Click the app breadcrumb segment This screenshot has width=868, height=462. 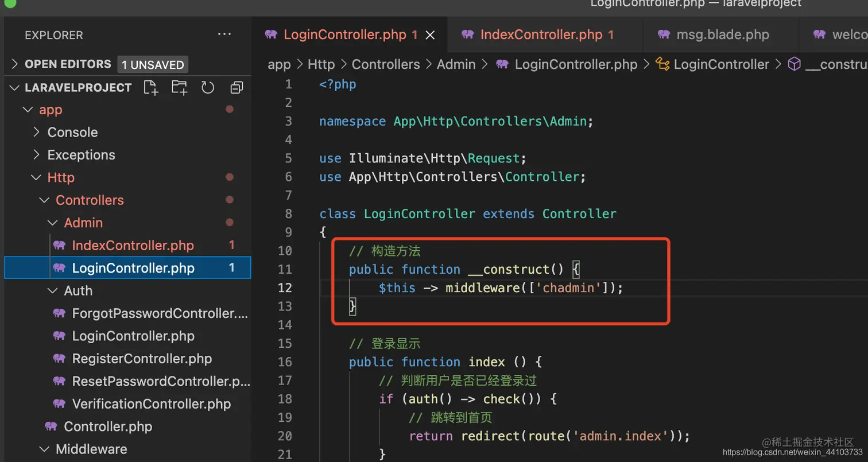[279, 64]
